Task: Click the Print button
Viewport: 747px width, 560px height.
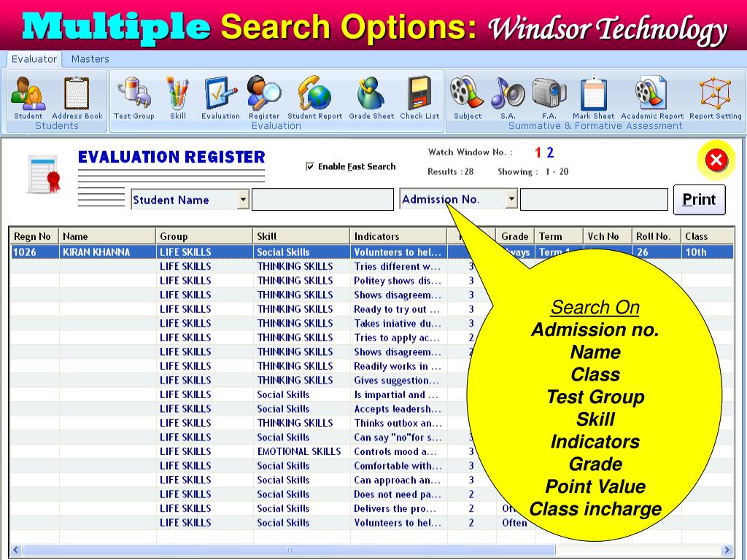Action: coord(700,200)
